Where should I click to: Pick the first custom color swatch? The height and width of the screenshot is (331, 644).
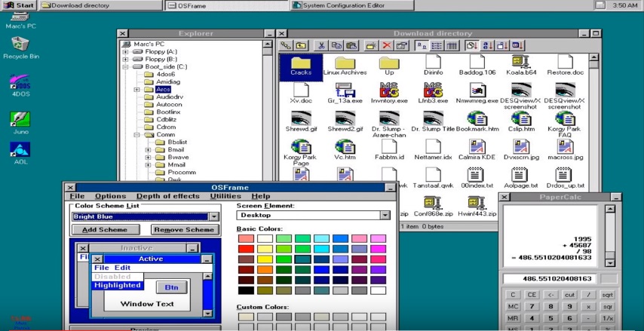pos(246,317)
